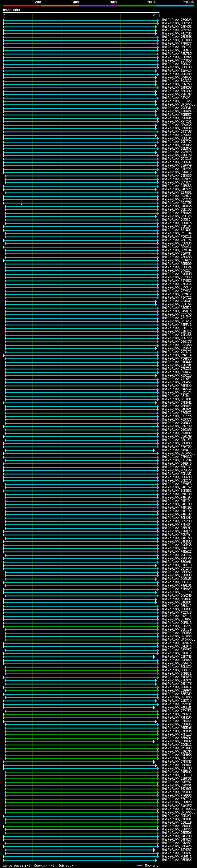Viewport: 197px width, 868px height.
Task: Open hit UniRef100_B5CT32
Action: (x=176, y=467)
